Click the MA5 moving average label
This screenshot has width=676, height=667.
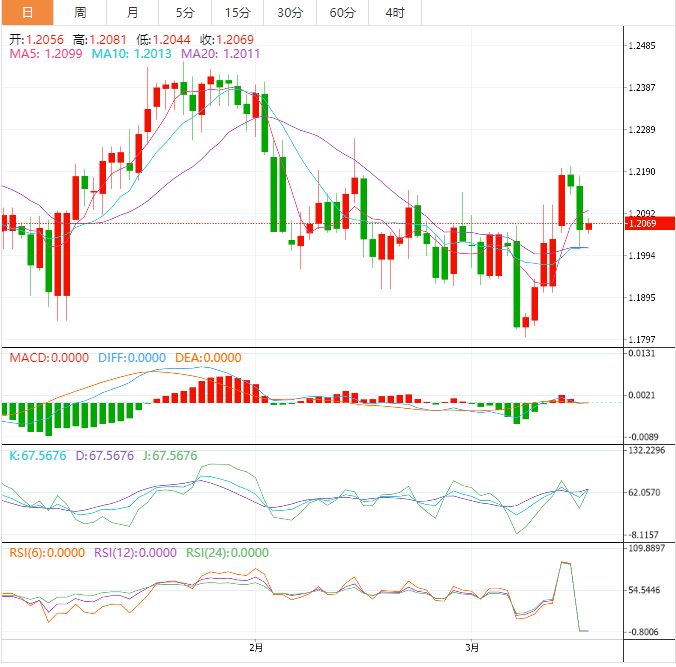click(x=46, y=54)
